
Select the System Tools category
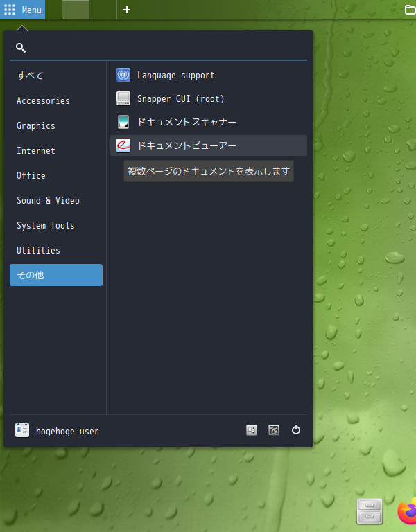[56, 225]
